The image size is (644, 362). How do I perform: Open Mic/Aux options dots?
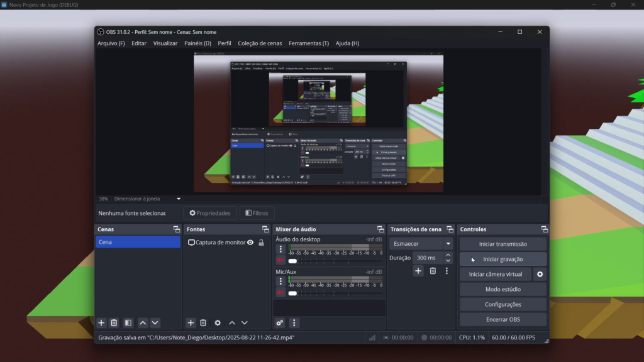pos(280,281)
